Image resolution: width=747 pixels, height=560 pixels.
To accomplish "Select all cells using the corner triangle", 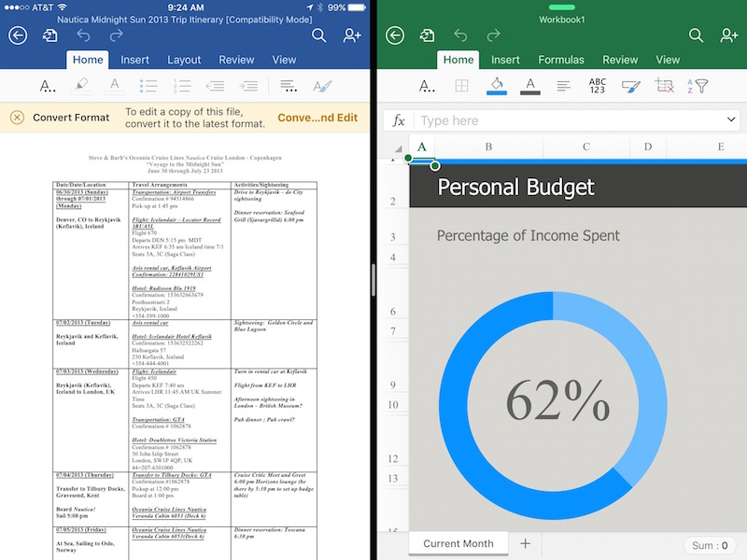I will tap(398, 147).
